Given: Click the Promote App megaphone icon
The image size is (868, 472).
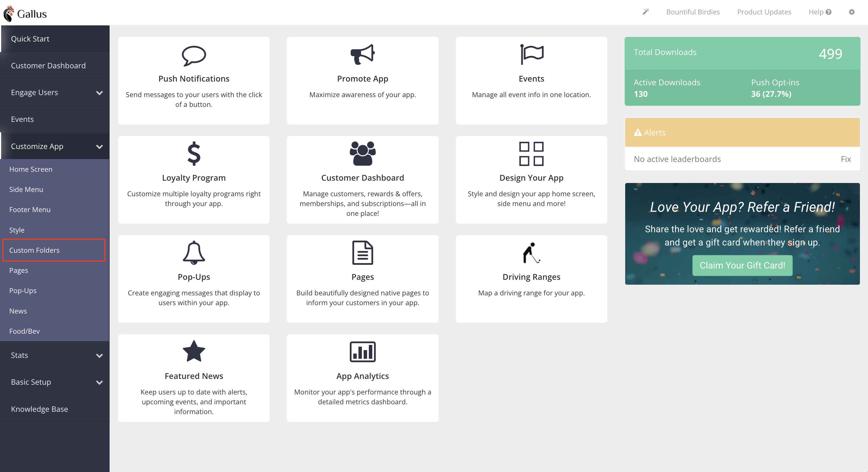Looking at the screenshot, I should click(x=362, y=54).
